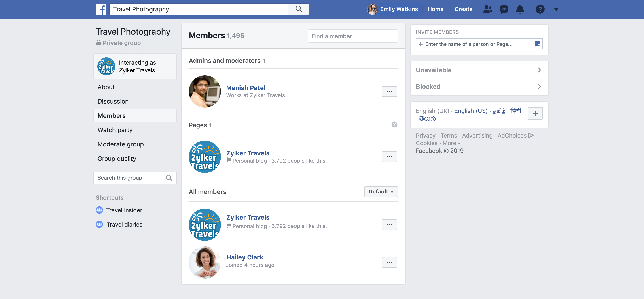Click the search magnifier icon in top bar

[299, 9]
